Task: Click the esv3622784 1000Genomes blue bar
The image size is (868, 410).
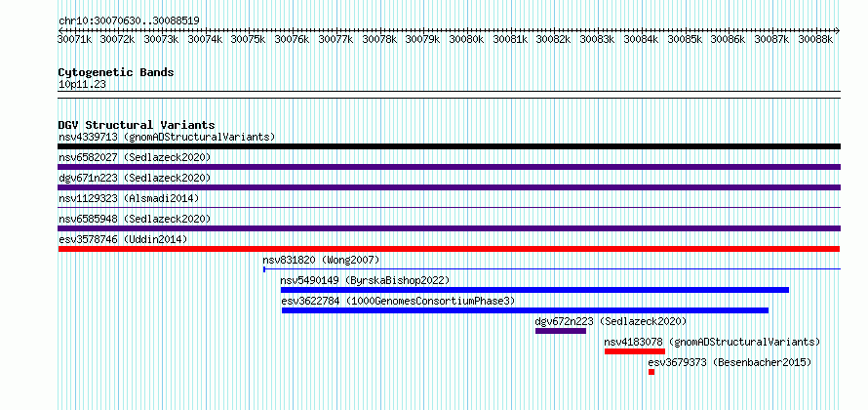Action: [x=525, y=310]
